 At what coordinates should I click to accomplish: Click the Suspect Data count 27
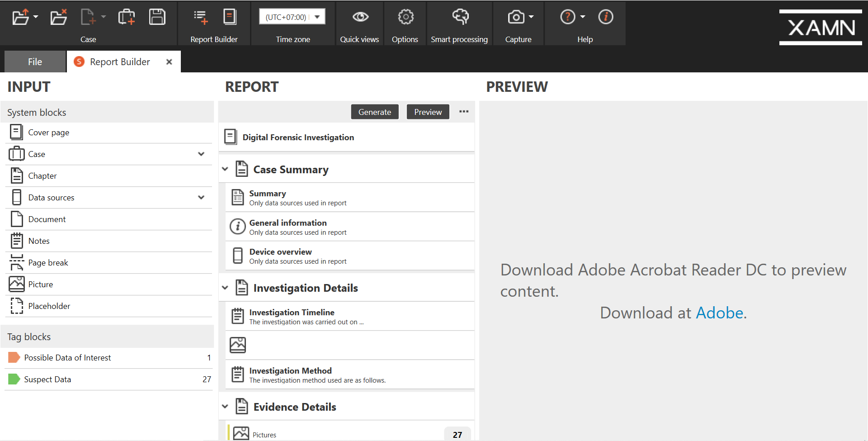click(207, 379)
